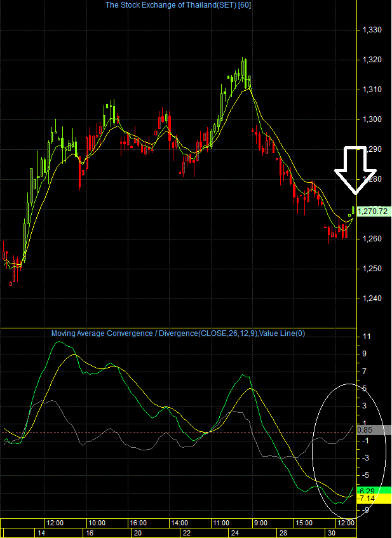
Task: Click the -9 label on the MACD scale
Action: click(x=365, y=510)
